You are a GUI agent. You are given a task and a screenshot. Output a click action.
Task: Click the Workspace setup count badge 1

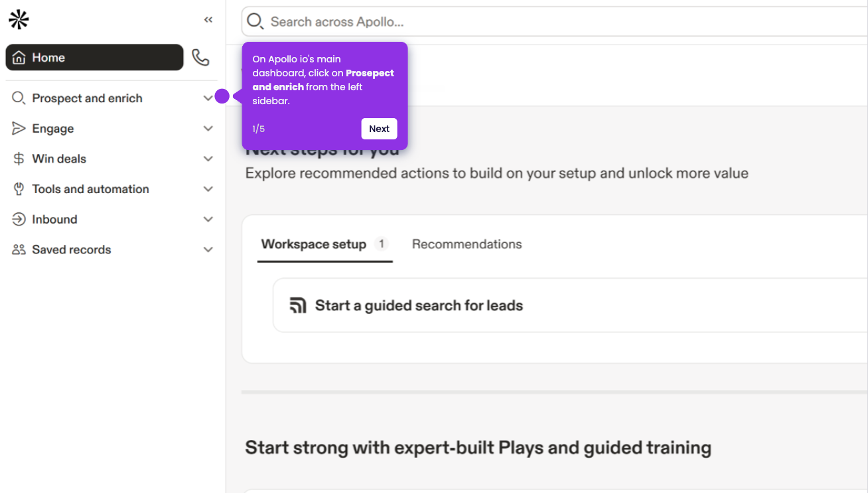coord(381,244)
